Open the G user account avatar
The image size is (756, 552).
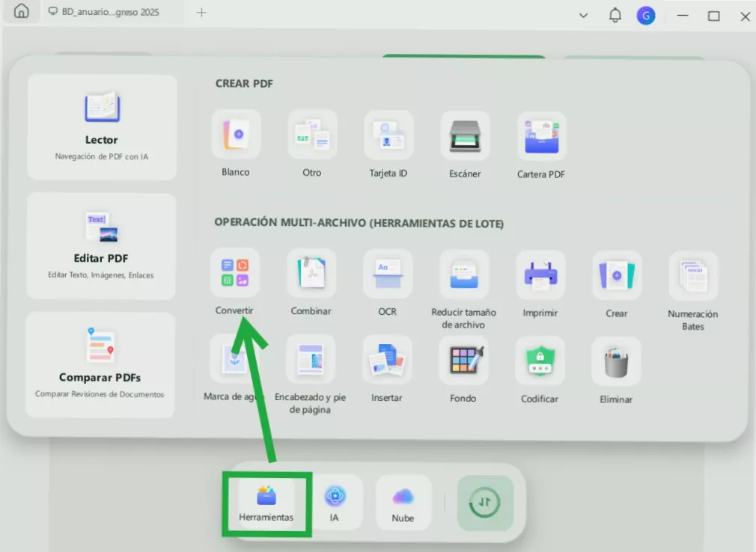(646, 16)
